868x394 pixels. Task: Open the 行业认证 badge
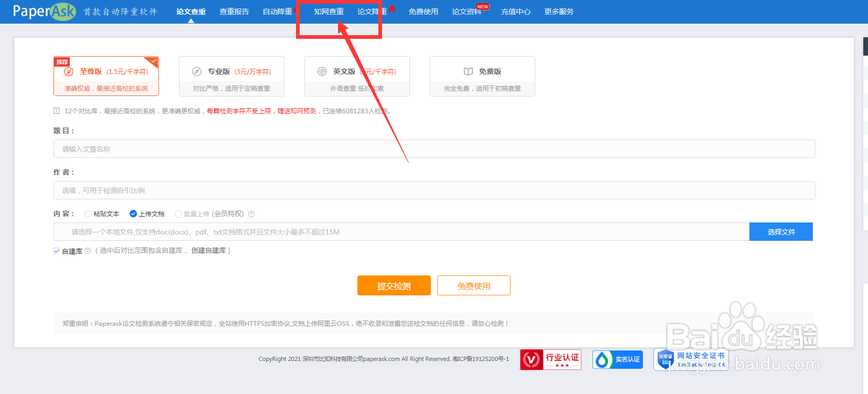[551, 359]
